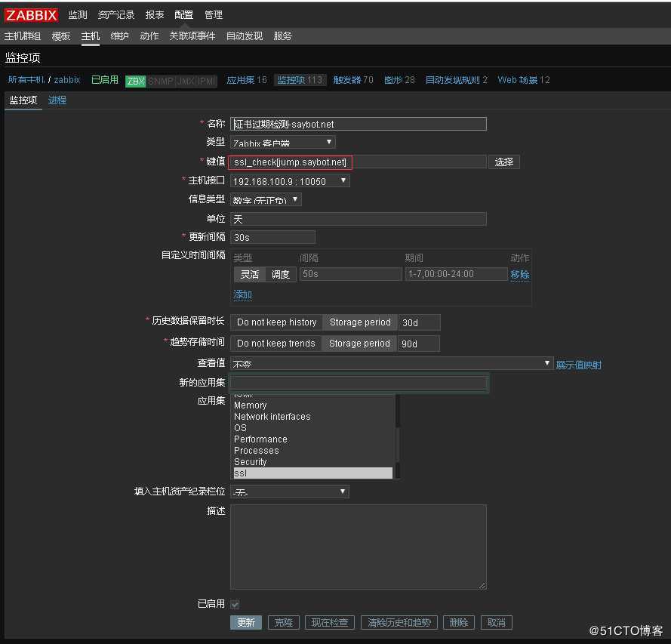Click the ZABBIX logo

(31, 15)
